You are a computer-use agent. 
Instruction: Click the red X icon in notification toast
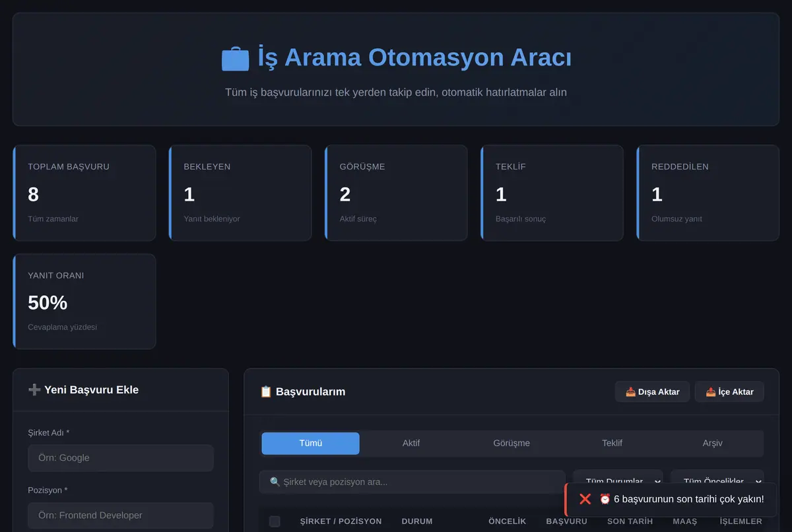coord(585,499)
